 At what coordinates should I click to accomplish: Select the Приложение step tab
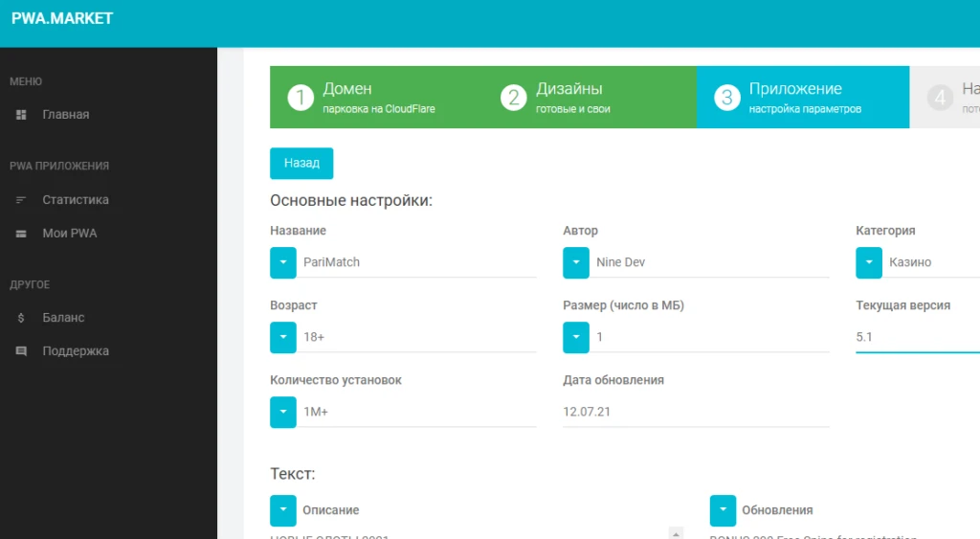803,97
